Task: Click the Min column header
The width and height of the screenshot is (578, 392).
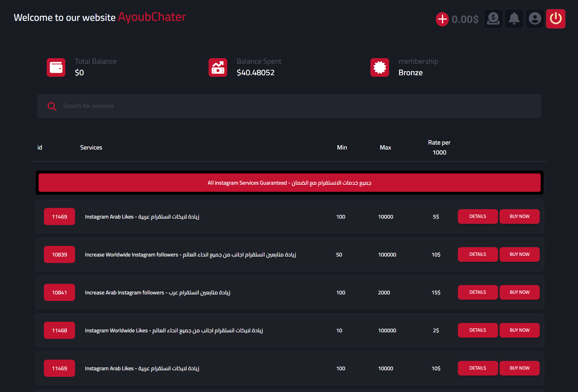Action: click(342, 147)
